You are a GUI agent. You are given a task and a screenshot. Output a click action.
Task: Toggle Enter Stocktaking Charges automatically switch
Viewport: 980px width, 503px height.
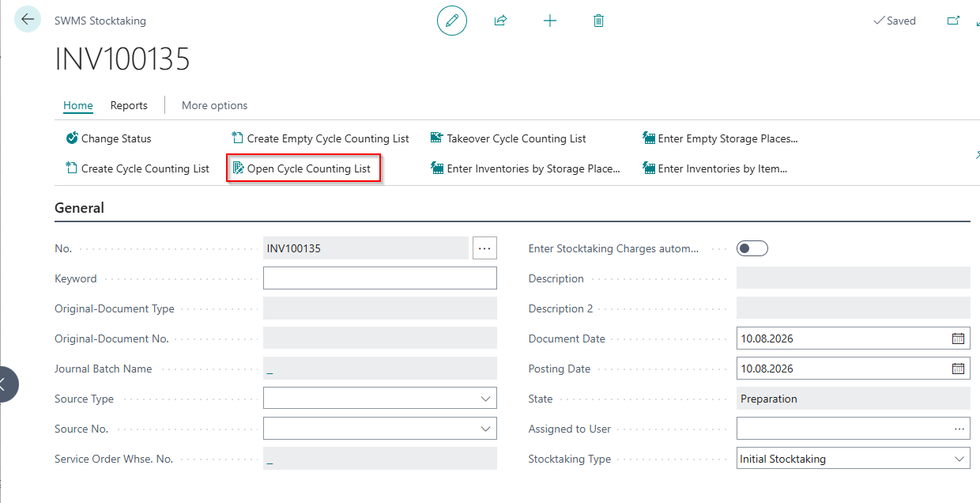(x=752, y=248)
